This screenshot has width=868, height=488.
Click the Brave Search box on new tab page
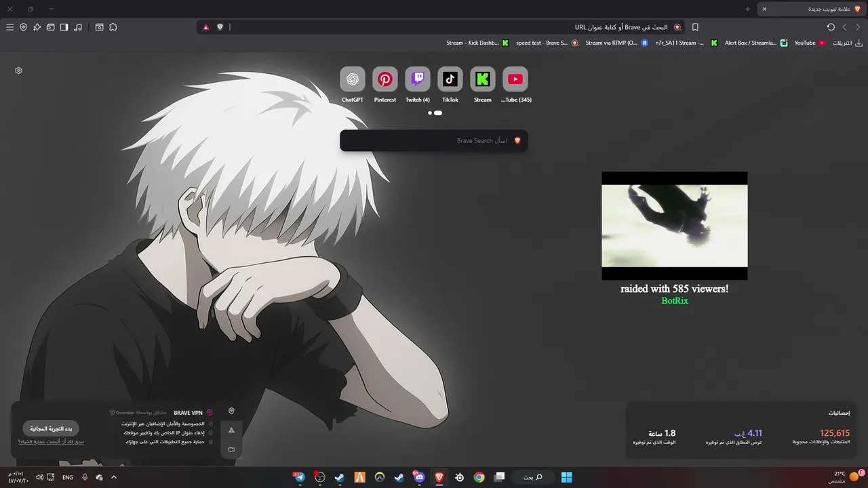(x=434, y=141)
